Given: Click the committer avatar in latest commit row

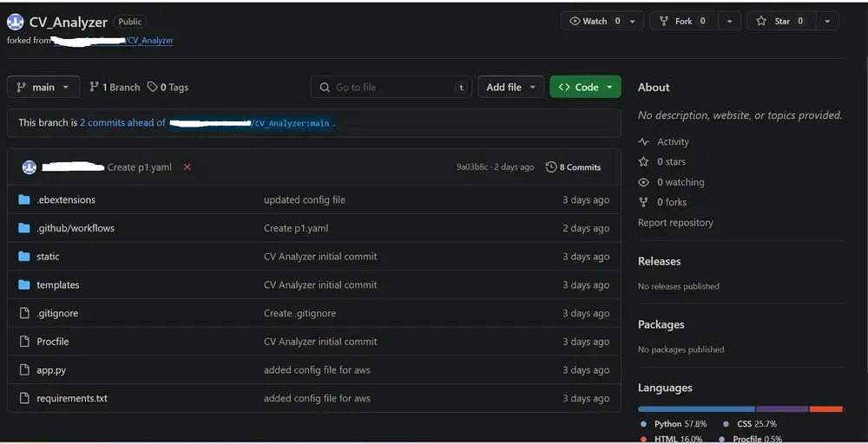Looking at the screenshot, I should pos(30,167).
